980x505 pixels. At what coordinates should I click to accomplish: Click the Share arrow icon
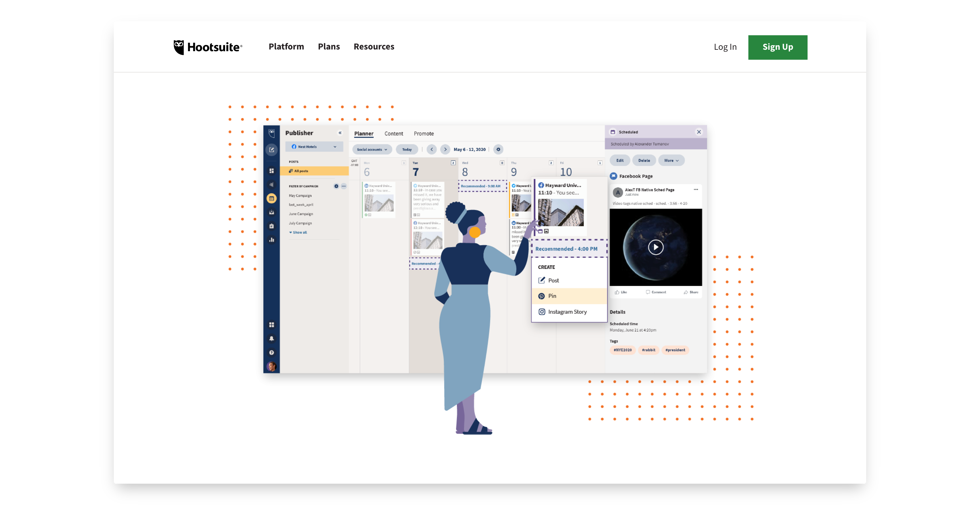[x=686, y=292]
